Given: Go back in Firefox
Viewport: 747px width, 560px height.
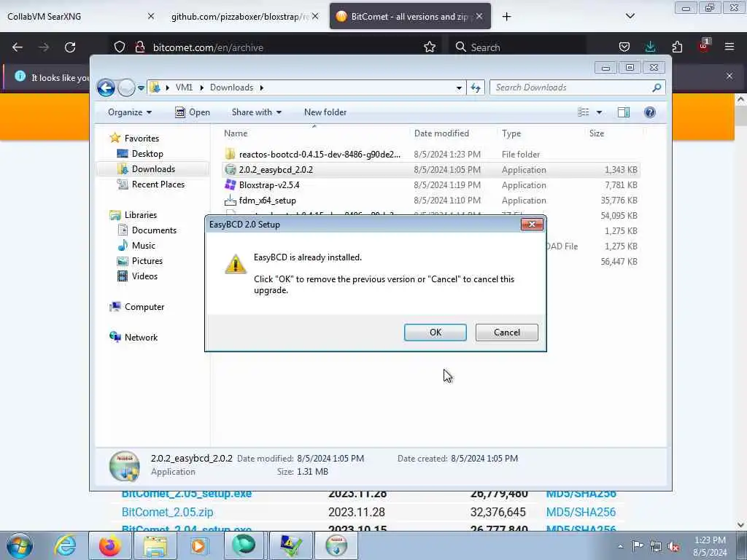Looking at the screenshot, I should [18, 47].
